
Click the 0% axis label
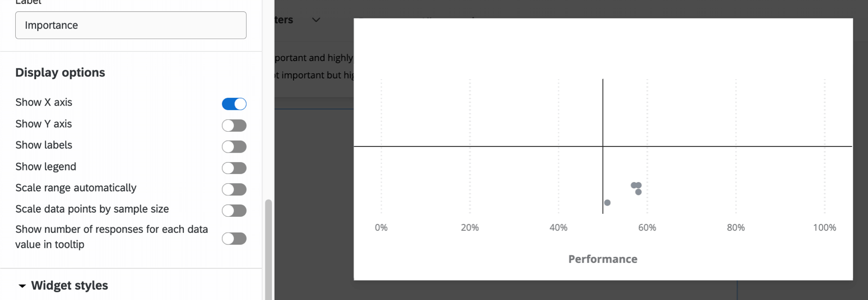(x=381, y=228)
